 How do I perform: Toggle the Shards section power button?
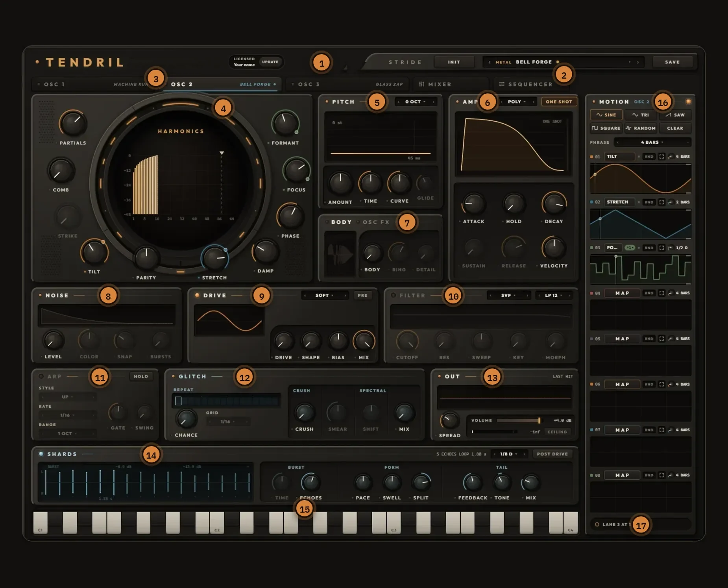[41, 454]
